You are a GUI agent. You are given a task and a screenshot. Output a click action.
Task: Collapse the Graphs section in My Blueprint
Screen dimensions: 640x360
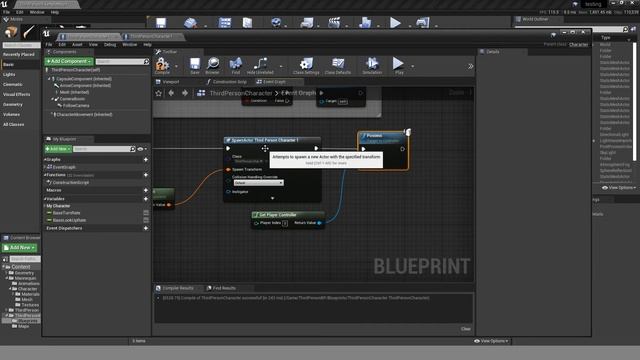(45, 160)
